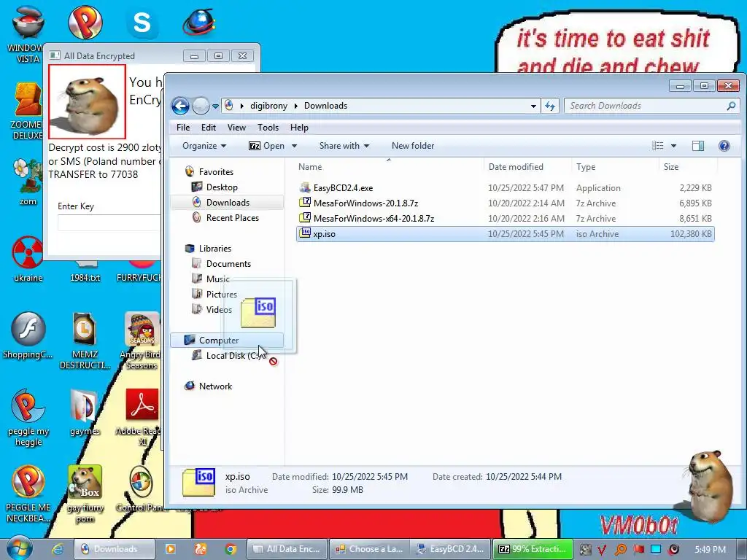Open the Organize dropdown
747x560 pixels.
point(204,146)
